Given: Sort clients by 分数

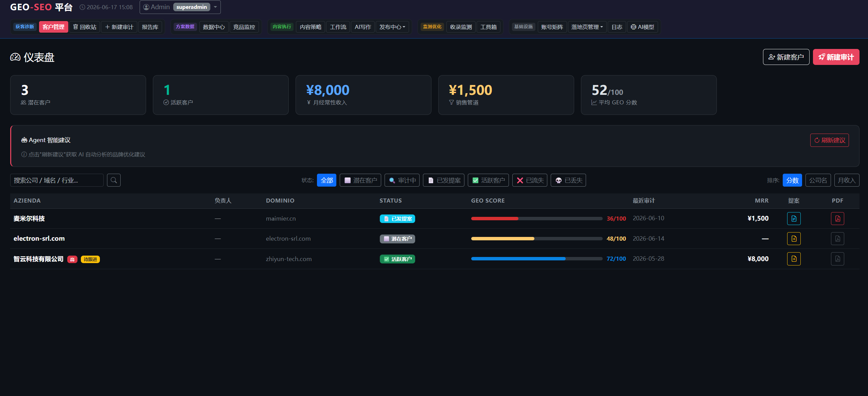Looking at the screenshot, I should point(792,180).
